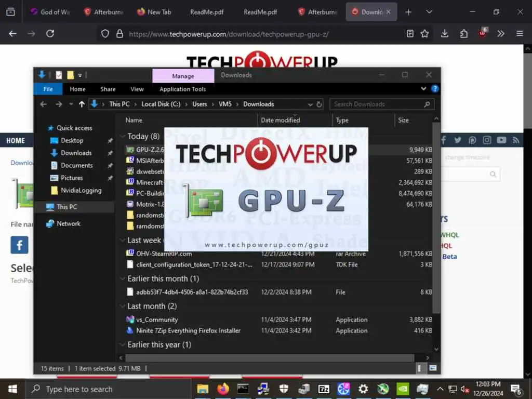532x399 pixels.
Task: Open the Manage contextual tab in Explorer
Action: coord(183,76)
